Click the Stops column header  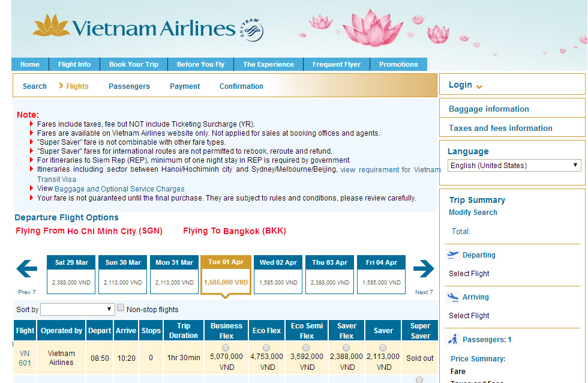(x=151, y=331)
